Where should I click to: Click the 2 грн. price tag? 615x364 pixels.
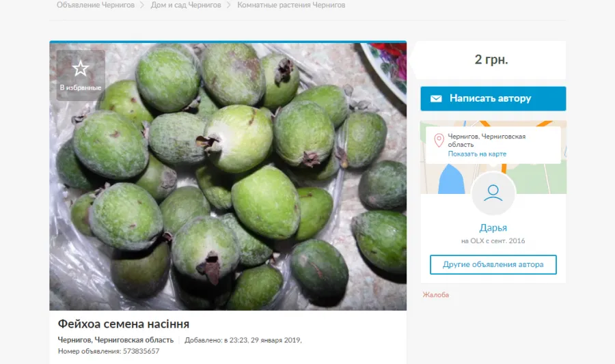click(491, 59)
